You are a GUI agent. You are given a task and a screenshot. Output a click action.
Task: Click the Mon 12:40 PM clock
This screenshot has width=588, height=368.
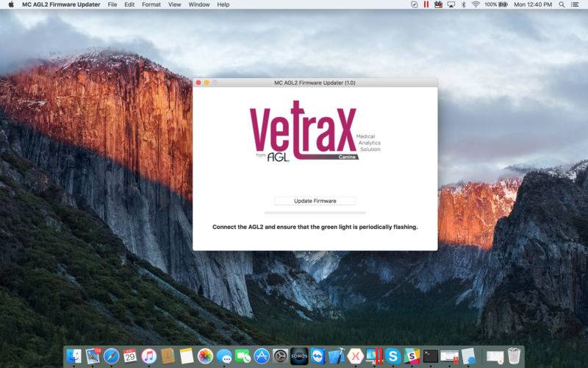pyautogui.click(x=533, y=4)
